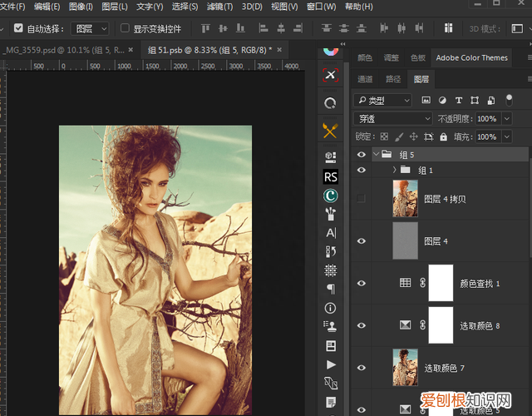Click the RS plugin panel icon
532x416 pixels.
click(x=330, y=177)
